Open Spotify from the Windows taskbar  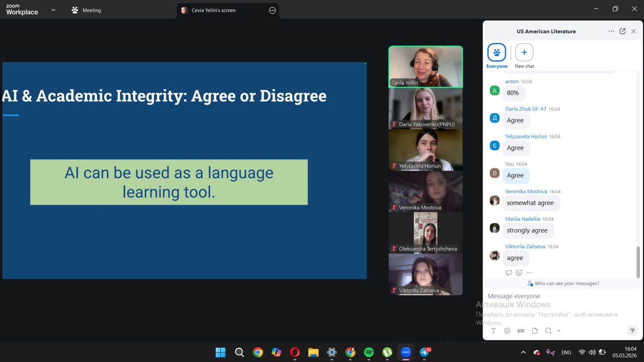pyautogui.click(x=369, y=352)
